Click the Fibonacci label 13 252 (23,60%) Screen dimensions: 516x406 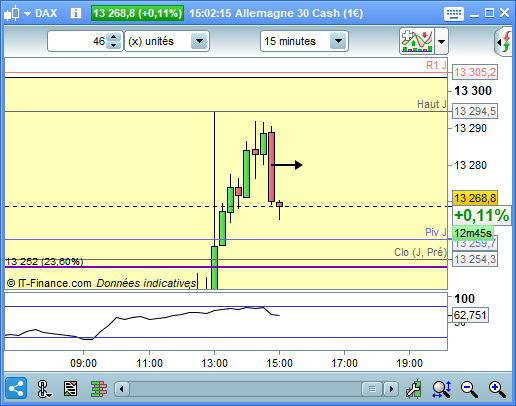(44, 262)
